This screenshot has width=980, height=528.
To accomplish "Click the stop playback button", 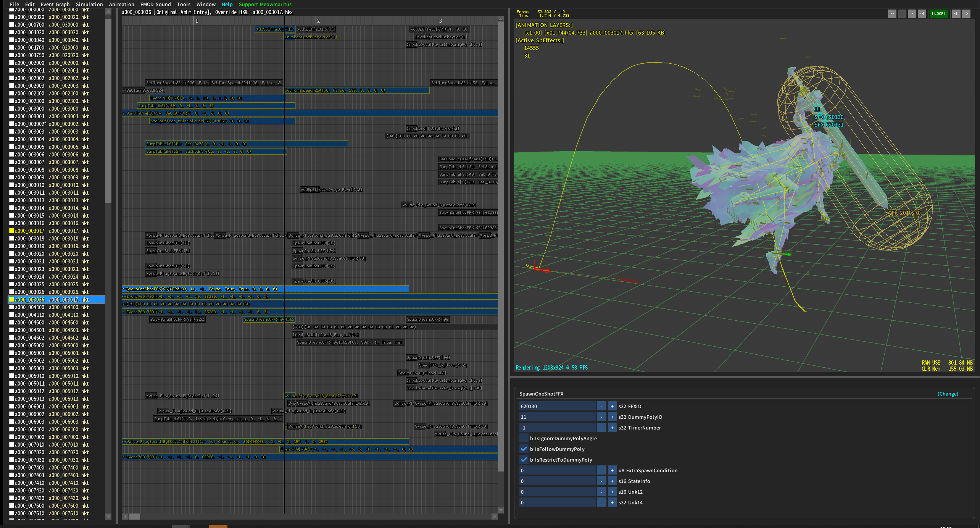I will [901, 14].
